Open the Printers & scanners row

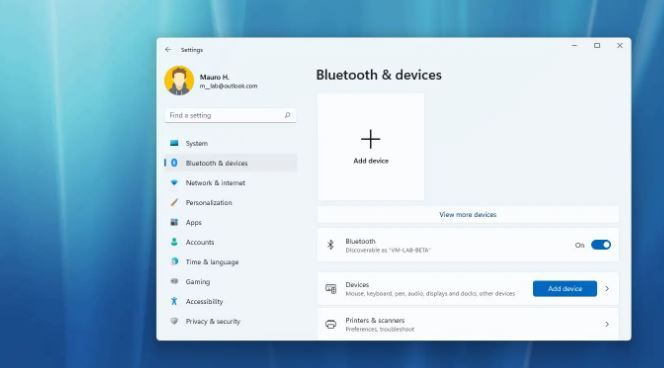(x=468, y=324)
